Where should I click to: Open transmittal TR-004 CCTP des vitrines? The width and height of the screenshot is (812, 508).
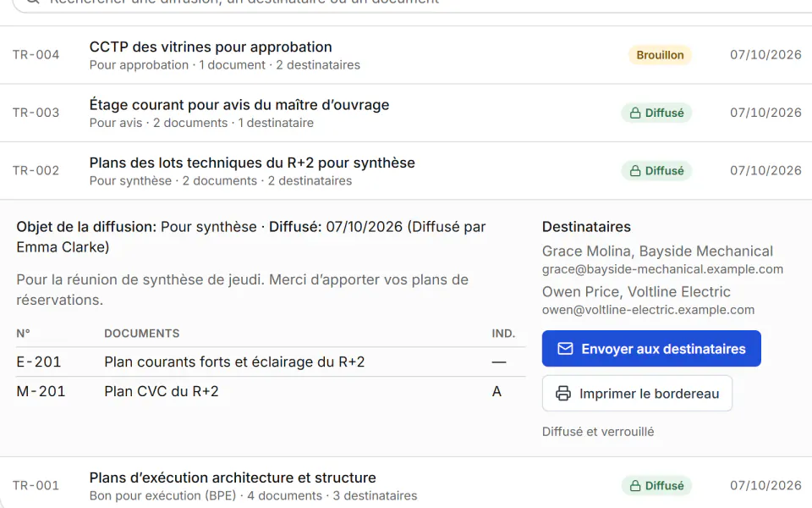406,55
